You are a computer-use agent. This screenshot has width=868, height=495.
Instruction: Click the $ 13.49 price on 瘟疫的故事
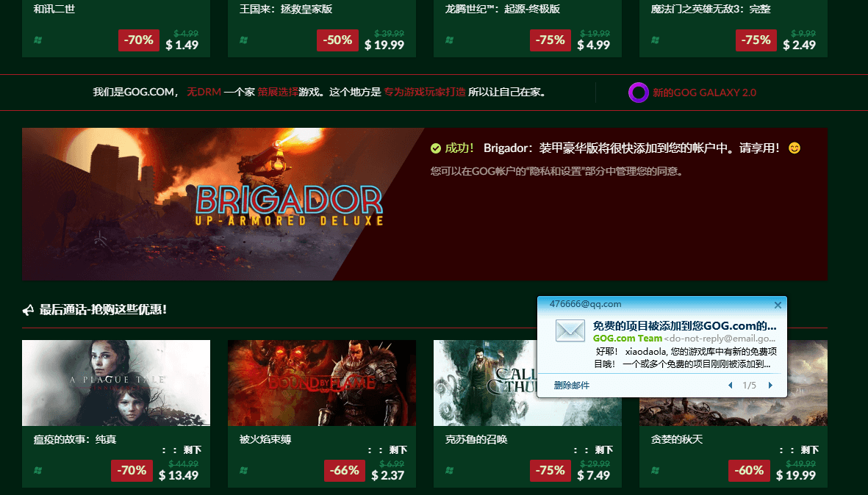pyautogui.click(x=179, y=475)
